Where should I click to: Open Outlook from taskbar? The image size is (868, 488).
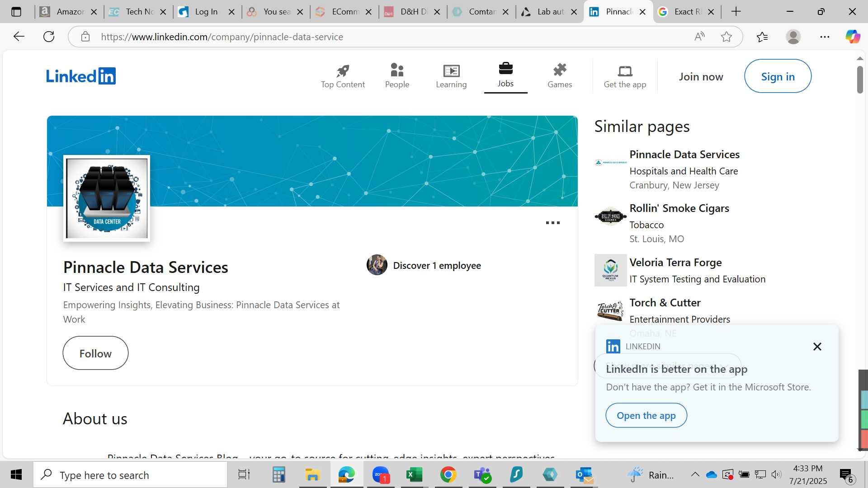point(584,474)
